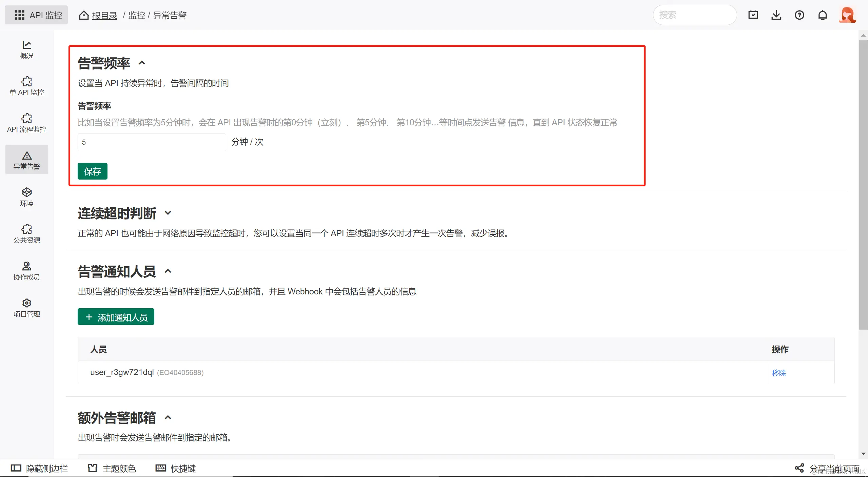
Task: Collapse the 额外告警邮箱 section
Action: pyautogui.click(x=168, y=417)
